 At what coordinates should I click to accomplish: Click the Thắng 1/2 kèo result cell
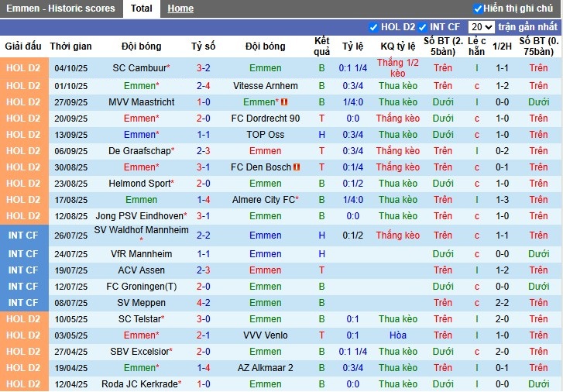(x=397, y=68)
